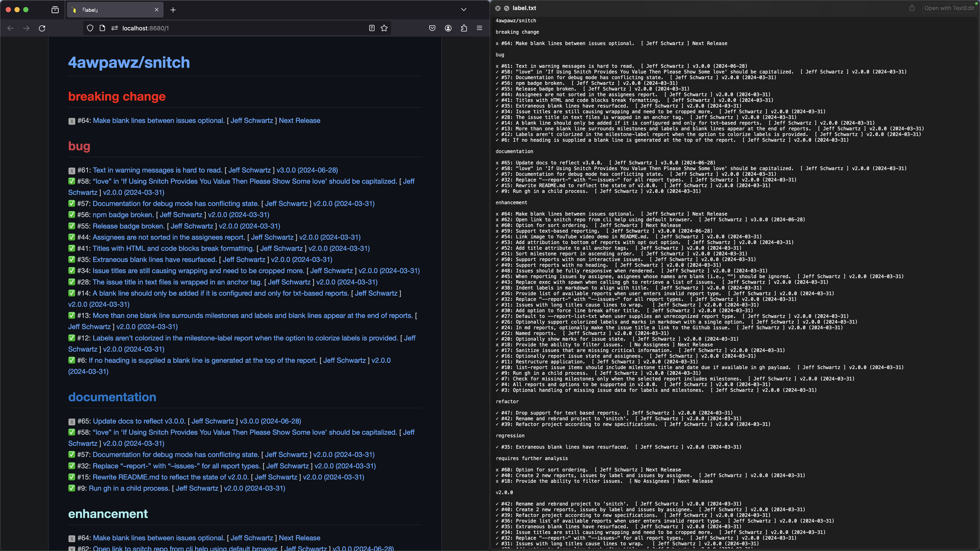Open the site permissions icon in address bar
Image resolution: width=980 pixels, height=551 pixels.
(x=114, y=28)
